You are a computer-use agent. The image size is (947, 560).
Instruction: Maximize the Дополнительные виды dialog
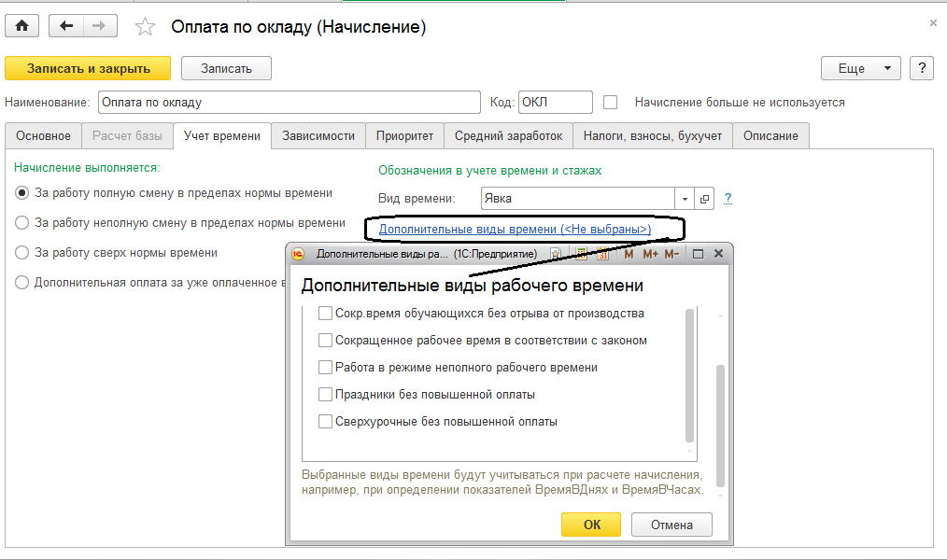click(x=698, y=254)
